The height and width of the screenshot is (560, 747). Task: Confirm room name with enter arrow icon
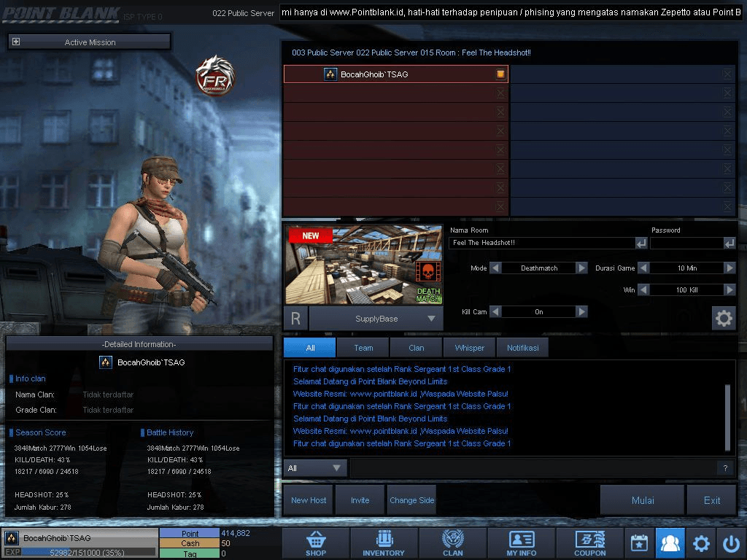(641, 243)
